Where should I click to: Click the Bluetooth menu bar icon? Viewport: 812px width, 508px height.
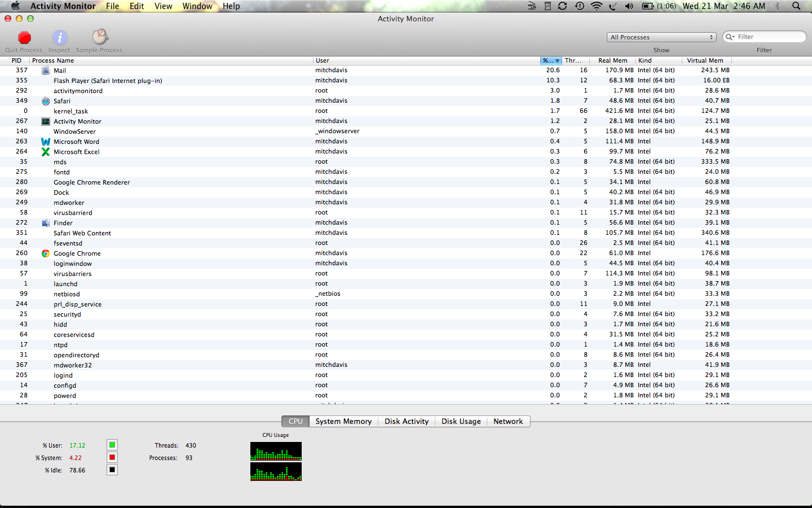point(777,6)
